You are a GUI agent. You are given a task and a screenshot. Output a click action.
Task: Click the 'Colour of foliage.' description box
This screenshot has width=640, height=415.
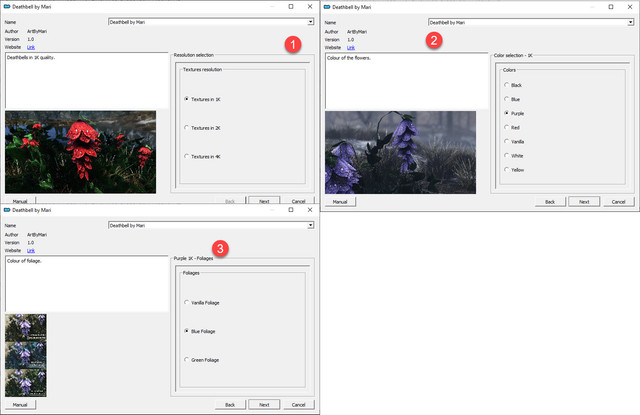coord(87,284)
